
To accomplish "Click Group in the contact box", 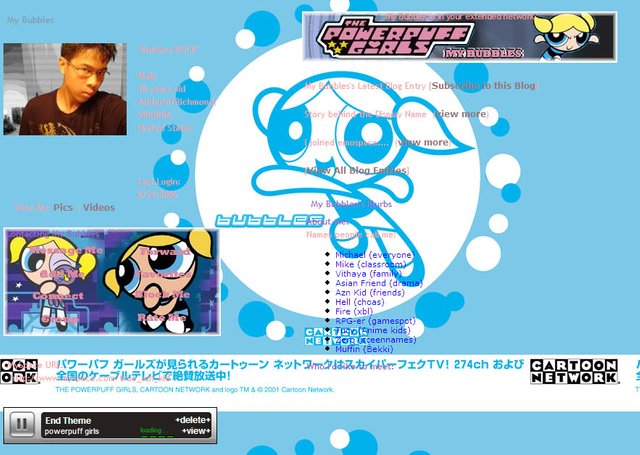I will (x=60, y=319).
